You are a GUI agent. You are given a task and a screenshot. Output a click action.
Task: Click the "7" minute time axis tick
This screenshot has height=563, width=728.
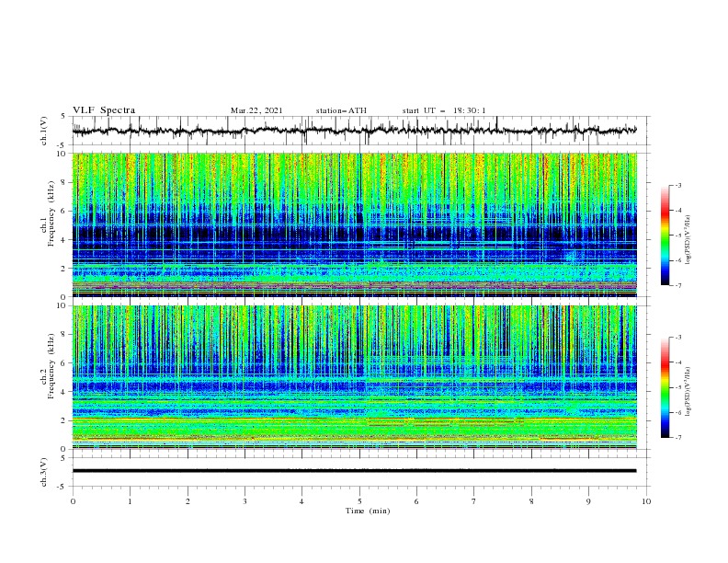pos(474,501)
